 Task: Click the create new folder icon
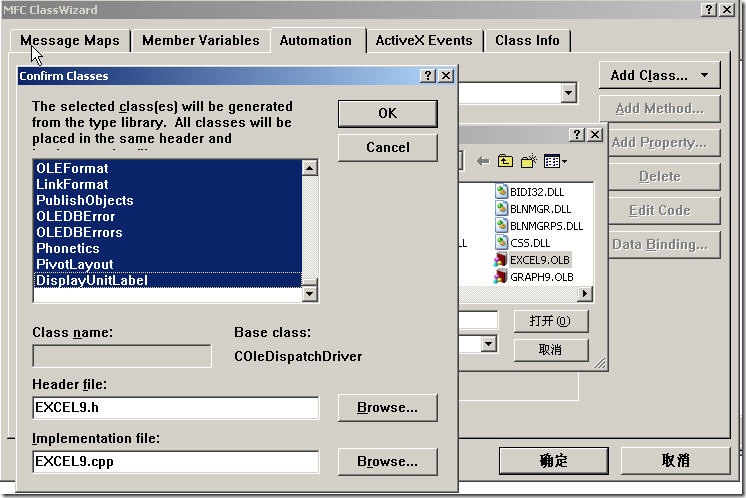(x=529, y=162)
